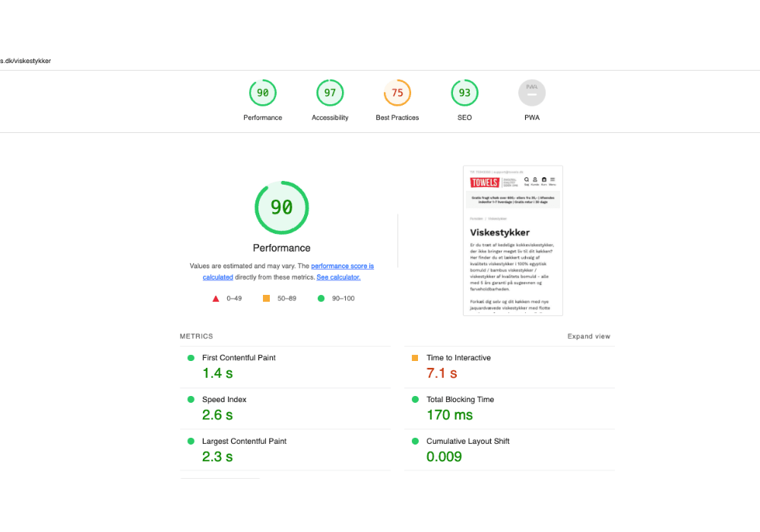
Task: Open the 'performance score is calculated' link
Action: [342, 266]
